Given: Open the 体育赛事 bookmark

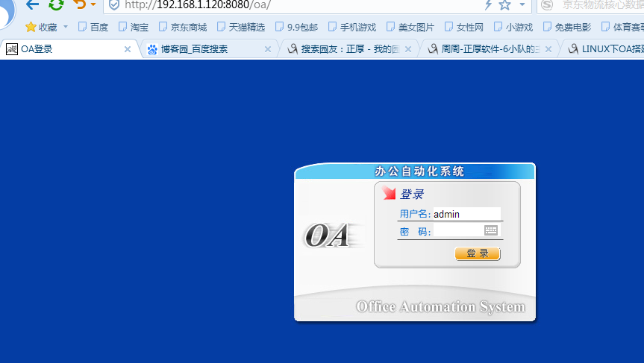Looking at the screenshot, I should coord(622,27).
